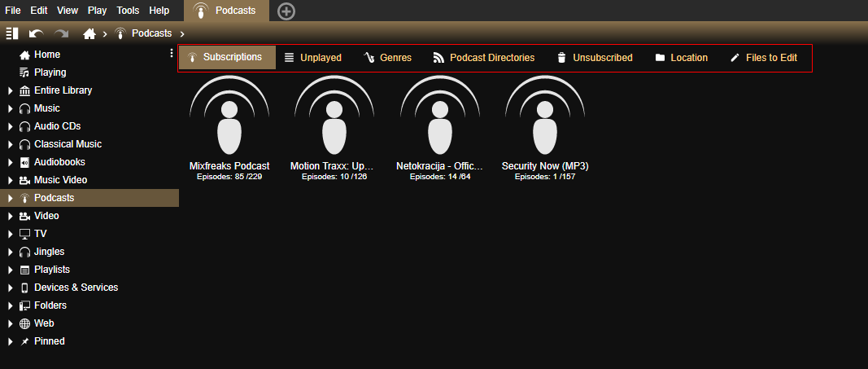
Task: Click Podcasts in the breadcrumb path
Action: click(x=151, y=33)
